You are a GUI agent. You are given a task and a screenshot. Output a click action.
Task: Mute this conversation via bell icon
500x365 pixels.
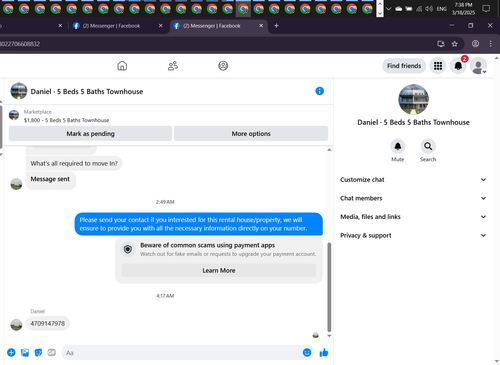[x=398, y=146]
